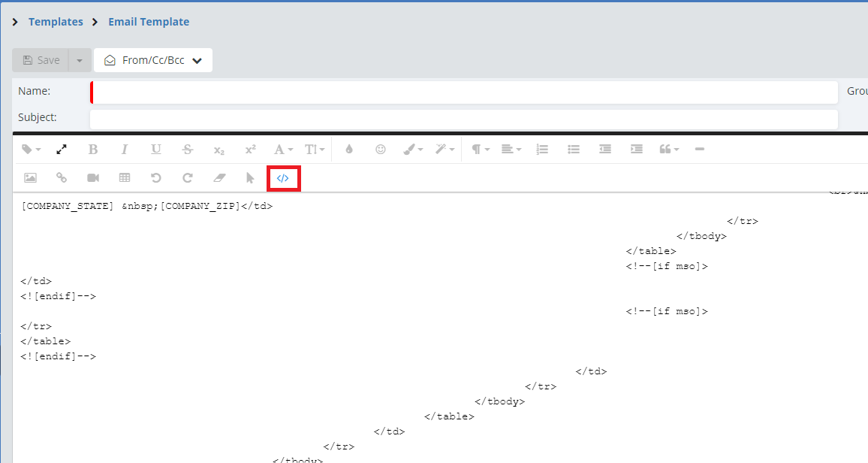Image resolution: width=868 pixels, height=463 pixels.
Task: Click the Save button
Action: [x=41, y=60]
